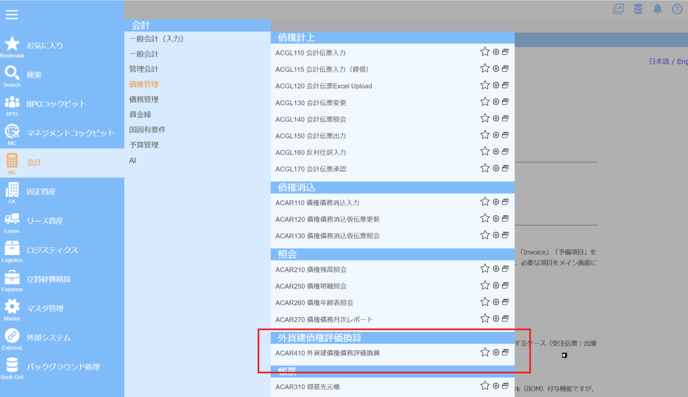This screenshot has height=397, width=688.
Task: Open the hamburger menu icon
Action: click(x=12, y=14)
